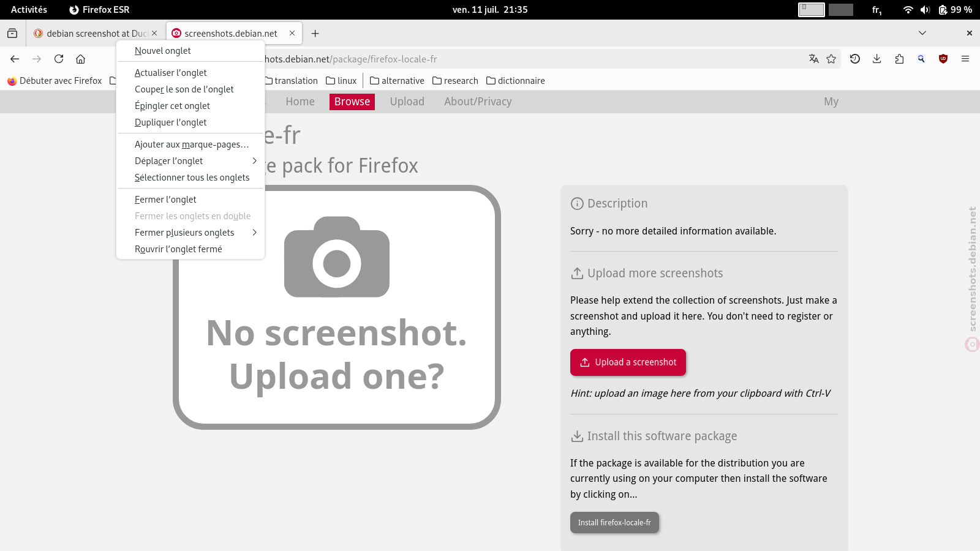Choose Sélectionner tous les onglets
The height and width of the screenshot is (551, 980).
click(x=190, y=178)
